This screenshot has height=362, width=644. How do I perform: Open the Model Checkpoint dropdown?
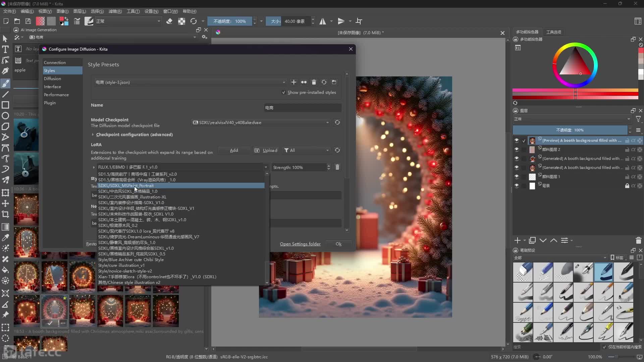(261, 122)
